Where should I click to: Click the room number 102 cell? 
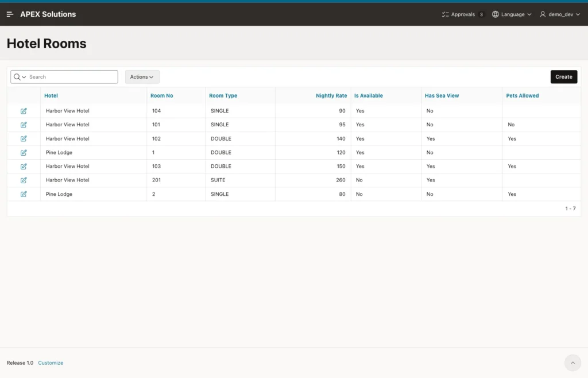(156, 139)
